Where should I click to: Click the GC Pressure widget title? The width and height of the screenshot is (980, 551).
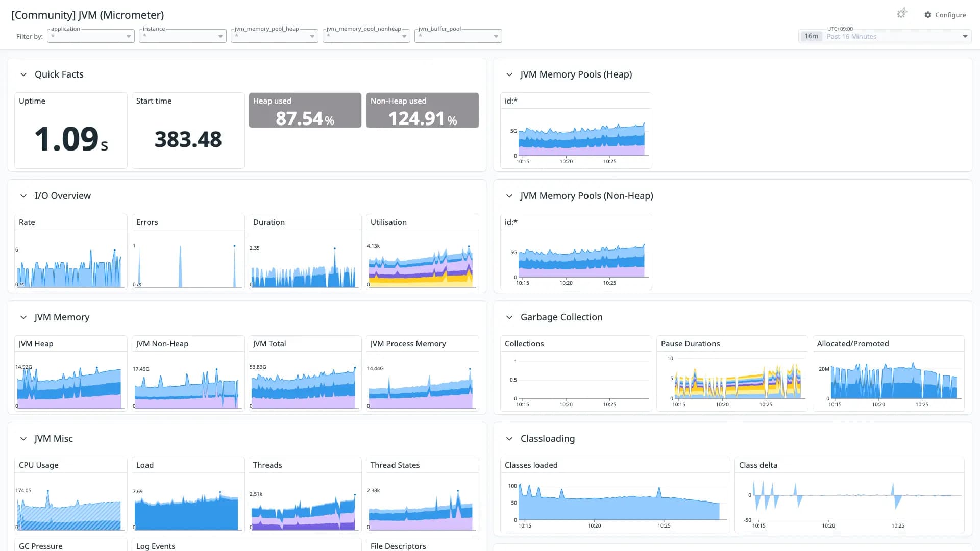point(41,546)
